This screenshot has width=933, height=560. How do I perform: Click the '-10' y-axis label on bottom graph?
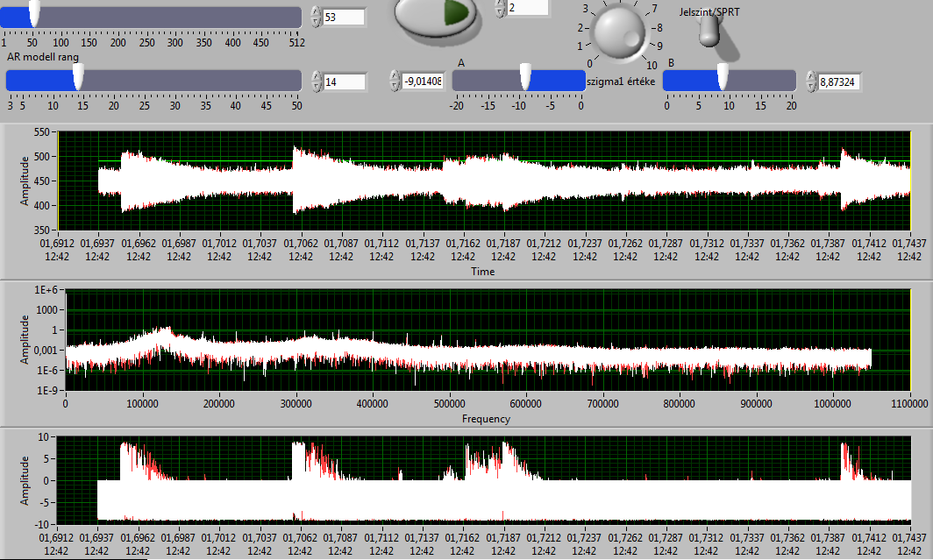click(x=43, y=524)
